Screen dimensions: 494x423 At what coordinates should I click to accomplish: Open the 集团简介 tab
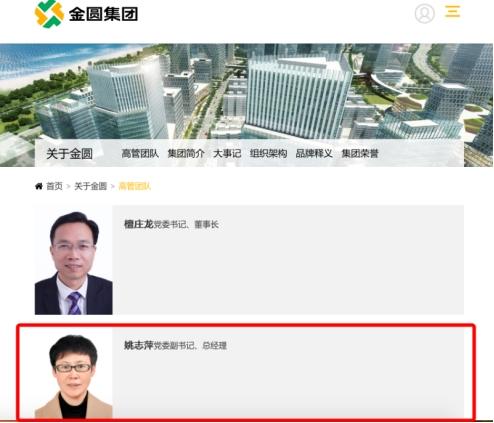click(186, 153)
